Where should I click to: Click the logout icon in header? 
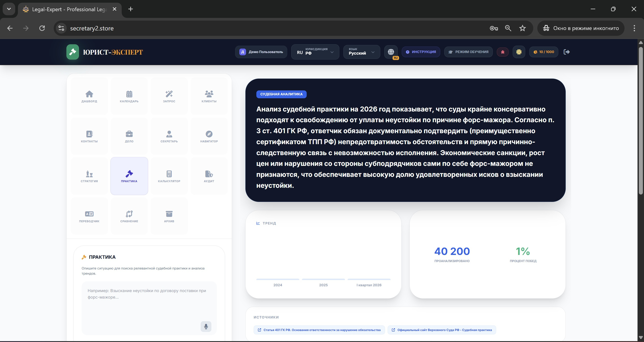point(567,52)
